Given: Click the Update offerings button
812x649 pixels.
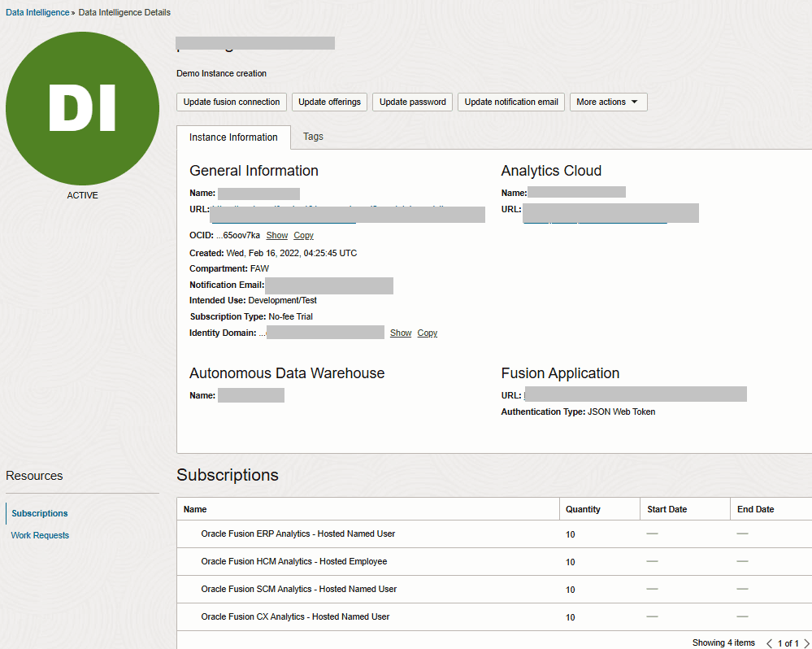Looking at the screenshot, I should coord(329,102).
